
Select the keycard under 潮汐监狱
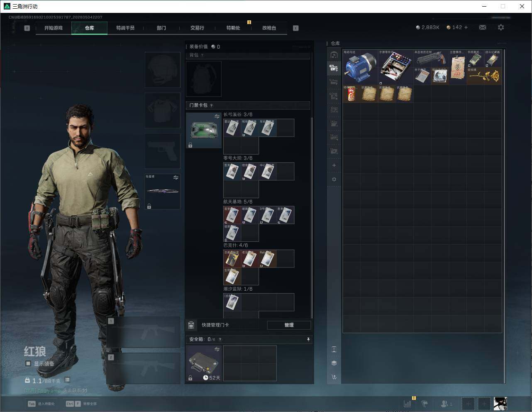232,302
